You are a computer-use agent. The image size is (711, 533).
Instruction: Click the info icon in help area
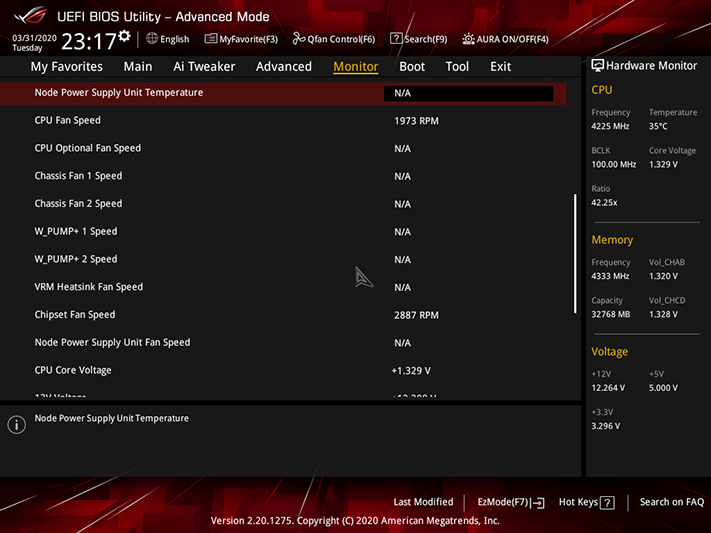[17, 425]
